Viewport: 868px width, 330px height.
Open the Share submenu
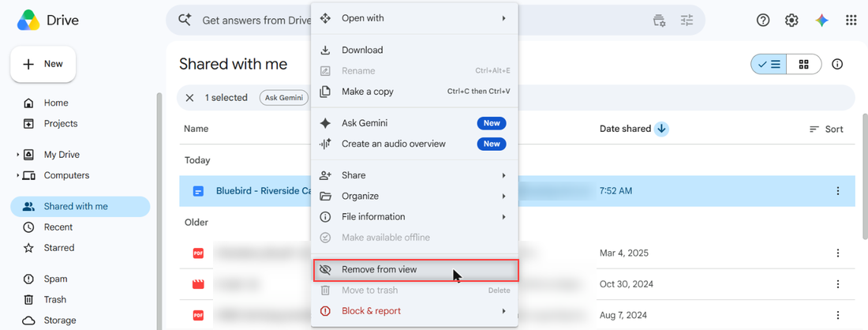pos(414,175)
